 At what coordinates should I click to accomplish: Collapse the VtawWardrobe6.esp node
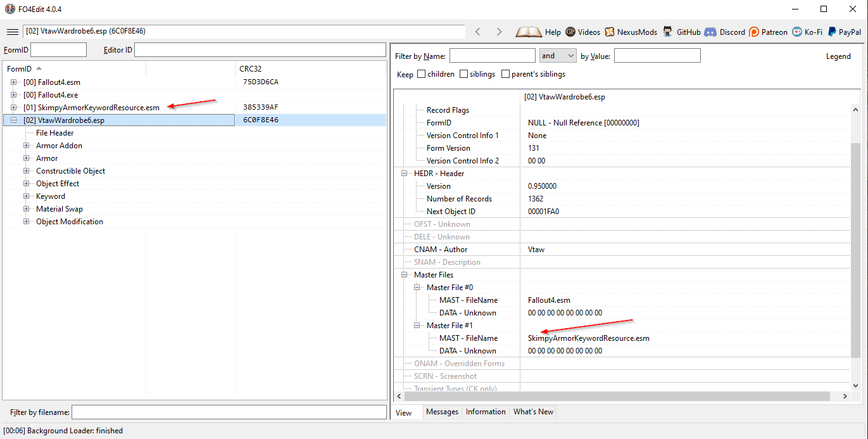[14, 120]
